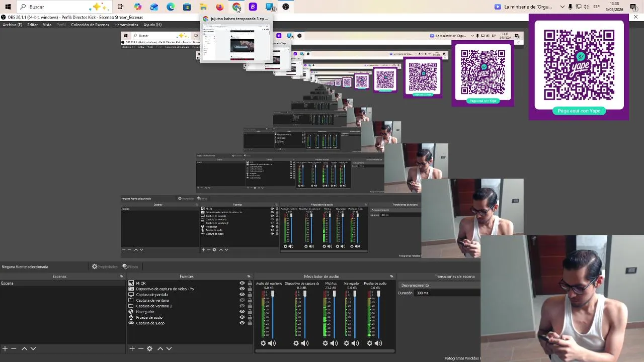Image resolution: width=644 pixels, height=362 pixels.
Task: Hide the Captura de pantalla source
Action: coord(242,295)
